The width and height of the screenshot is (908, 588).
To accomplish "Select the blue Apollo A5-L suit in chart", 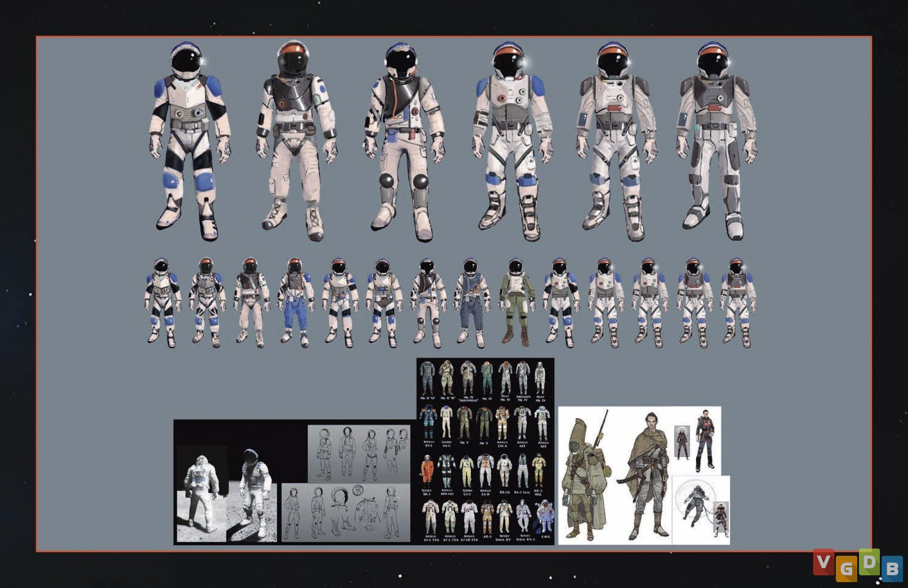I will point(428,422).
